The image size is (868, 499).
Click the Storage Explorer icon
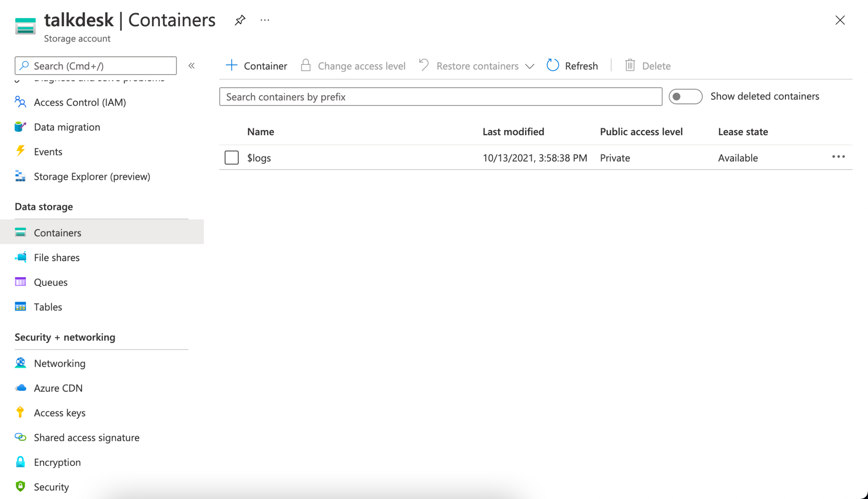tap(20, 176)
